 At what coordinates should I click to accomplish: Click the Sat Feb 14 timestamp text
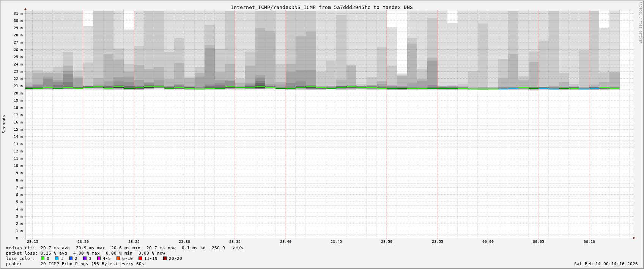(606, 264)
